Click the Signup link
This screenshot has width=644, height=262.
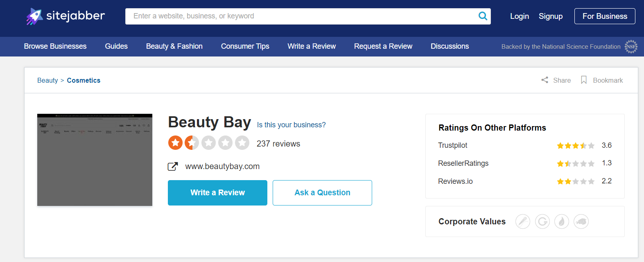click(551, 16)
